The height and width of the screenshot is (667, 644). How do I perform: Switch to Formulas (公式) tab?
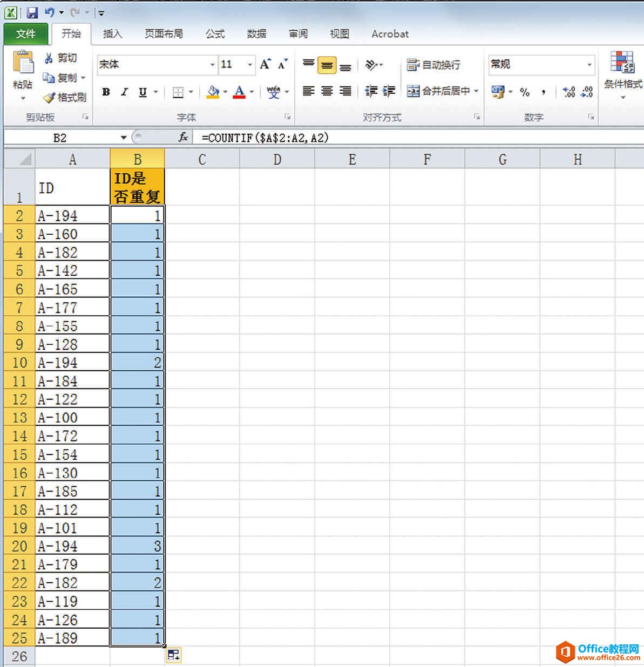[215, 34]
